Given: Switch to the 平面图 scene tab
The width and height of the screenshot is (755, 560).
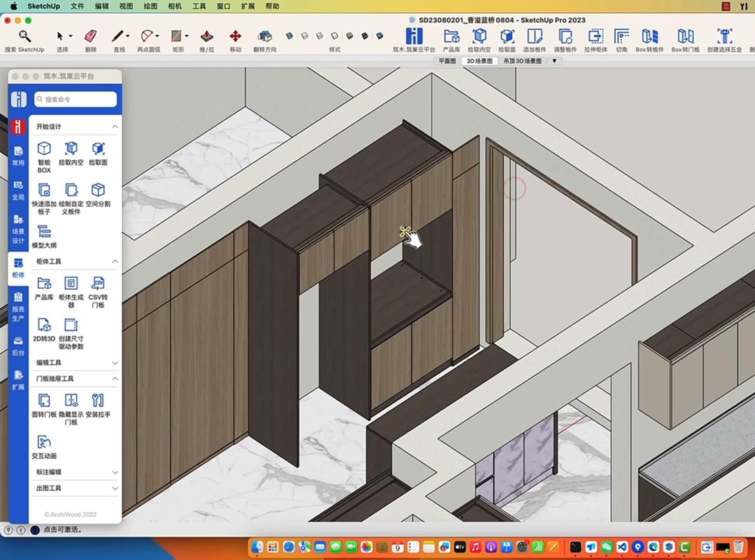Looking at the screenshot, I should [x=447, y=61].
